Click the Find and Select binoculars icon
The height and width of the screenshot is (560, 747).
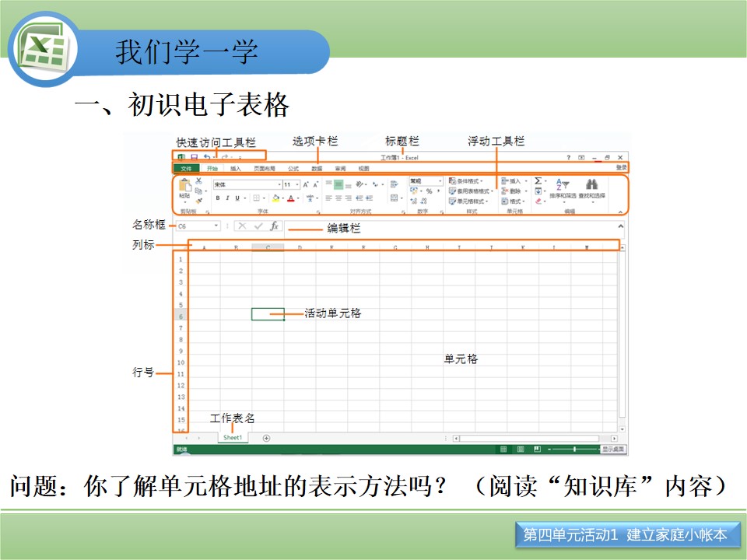coord(591,184)
